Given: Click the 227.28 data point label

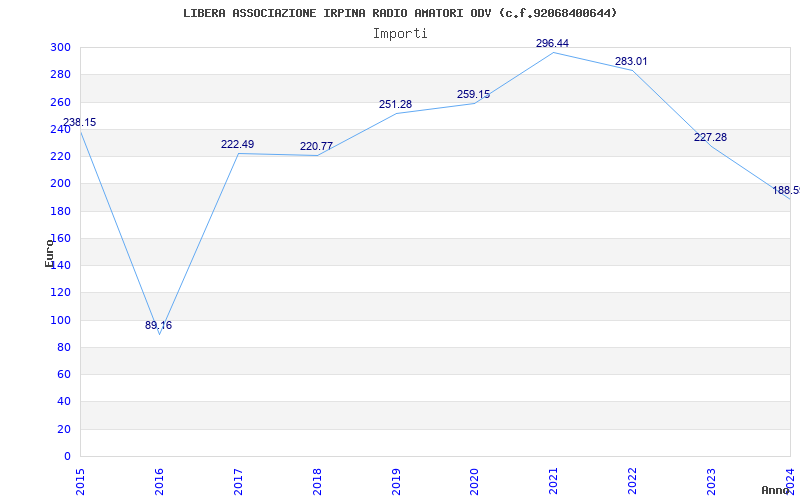Looking at the screenshot, I should [710, 137].
